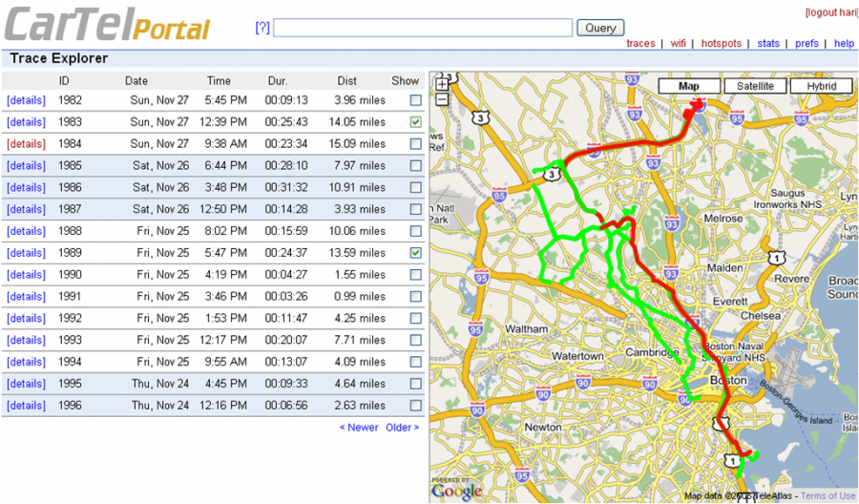Open the help page
The height and width of the screenshot is (504, 859).
[x=844, y=43]
